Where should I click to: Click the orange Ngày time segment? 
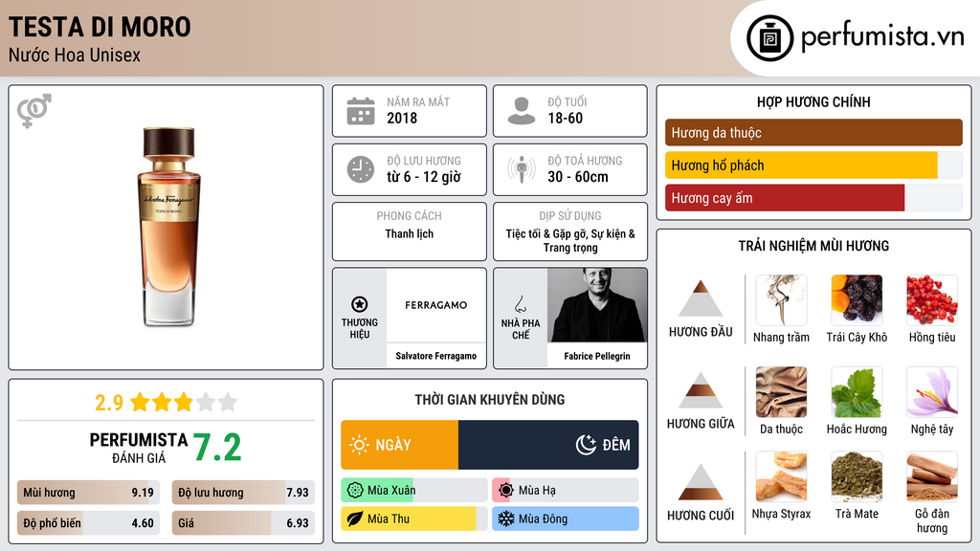coord(399,445)
